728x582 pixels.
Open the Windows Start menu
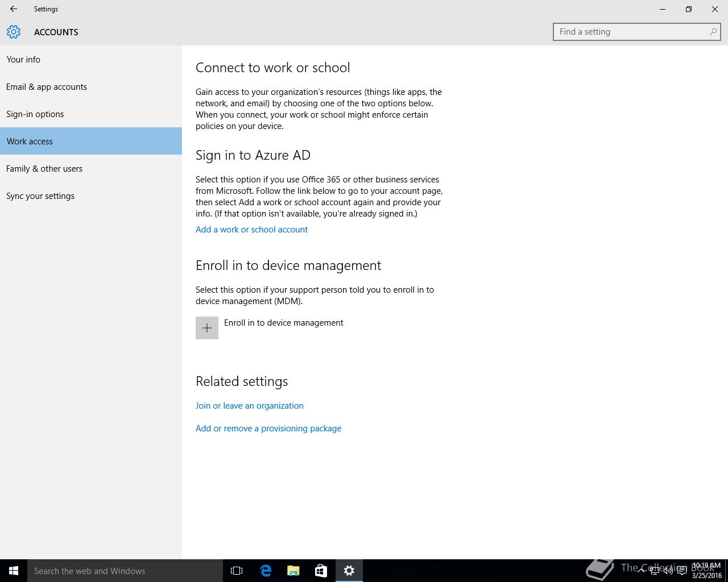pyautogui.click(x=14, y=571)
